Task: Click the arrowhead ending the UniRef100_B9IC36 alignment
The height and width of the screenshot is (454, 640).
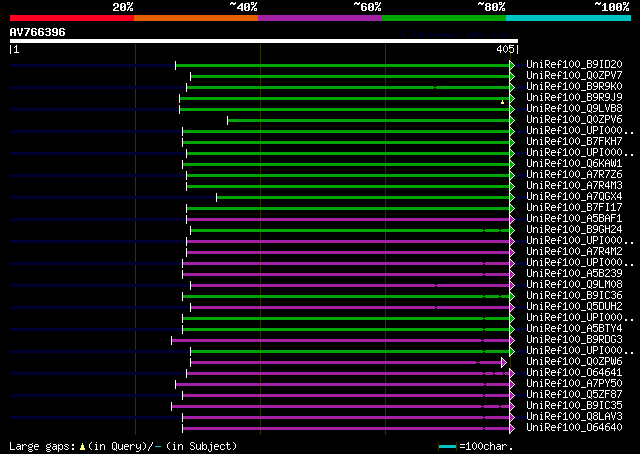Action: click(512, 296)
